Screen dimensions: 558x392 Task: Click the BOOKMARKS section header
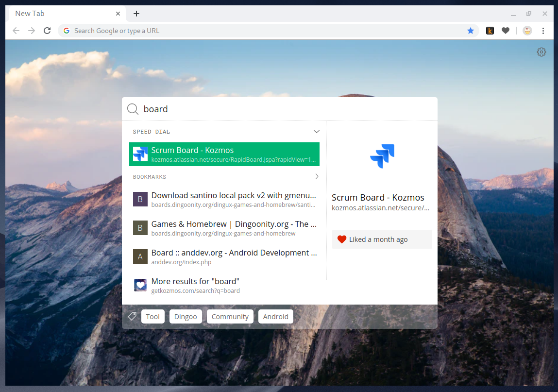pos(150,177)
